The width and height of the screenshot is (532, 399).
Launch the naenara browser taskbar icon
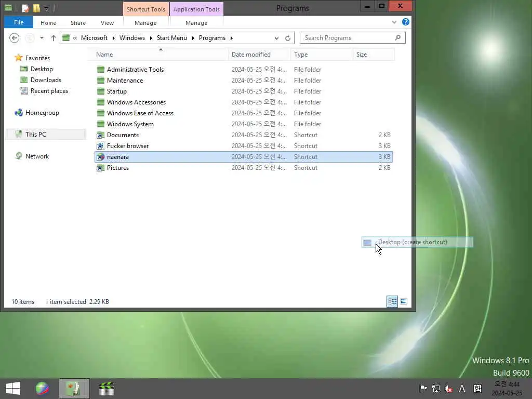(43, 389)
